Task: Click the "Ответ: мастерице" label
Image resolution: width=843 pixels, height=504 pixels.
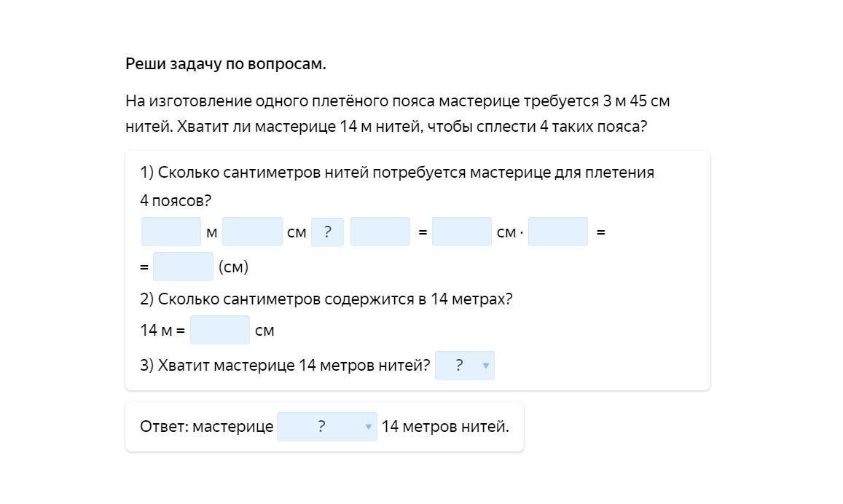Action: tap(206, 427)
